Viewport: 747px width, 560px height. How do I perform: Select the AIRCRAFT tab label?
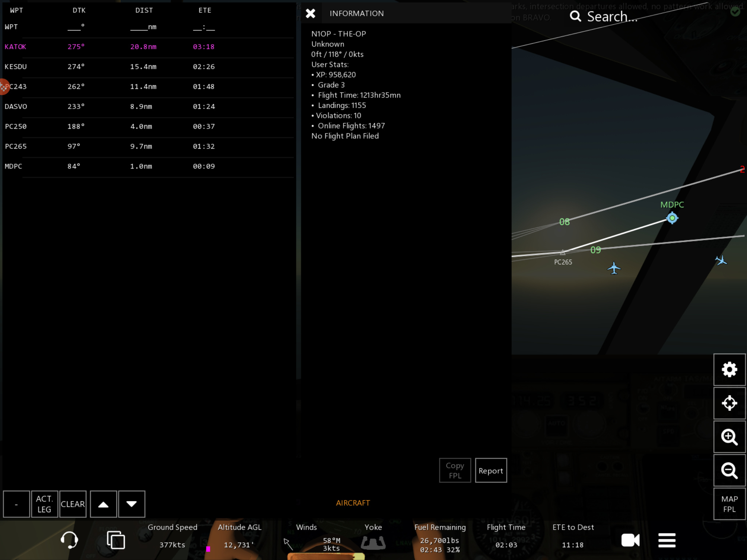click(x=353, y=503)
